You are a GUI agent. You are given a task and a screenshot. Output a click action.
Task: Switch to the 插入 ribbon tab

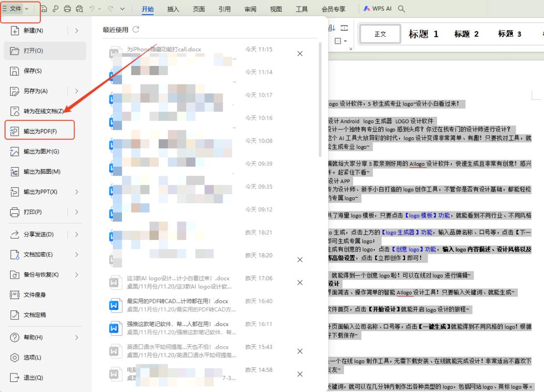(173, 9)
